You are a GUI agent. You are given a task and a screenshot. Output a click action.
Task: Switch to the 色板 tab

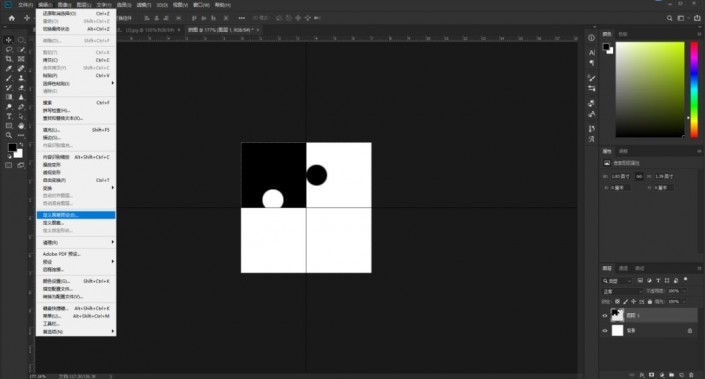point(623,34)
